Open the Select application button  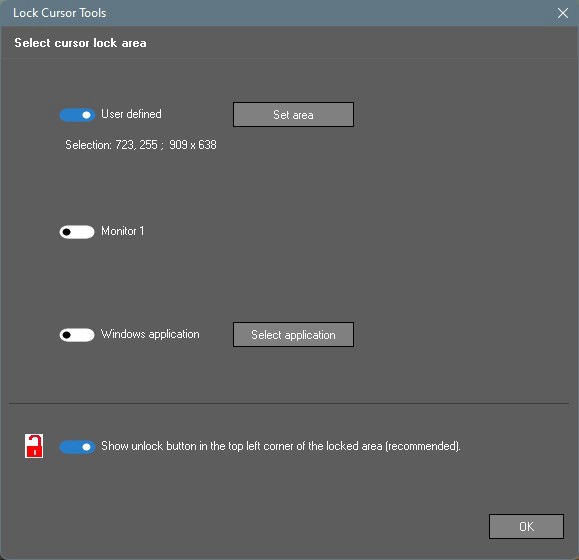(x=293, y=334)
